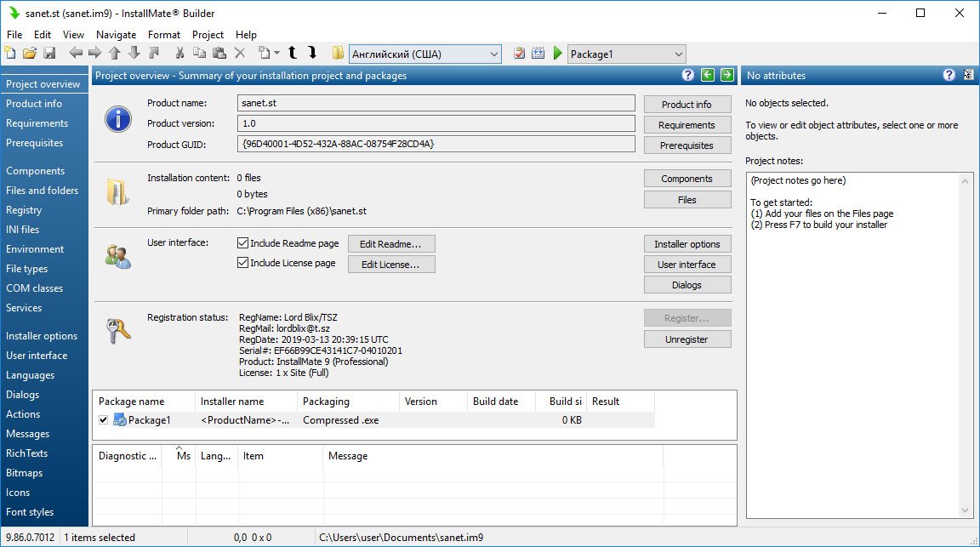980x547 pixels.
Task: Click the Requirements button
Action: pos(687,125)
